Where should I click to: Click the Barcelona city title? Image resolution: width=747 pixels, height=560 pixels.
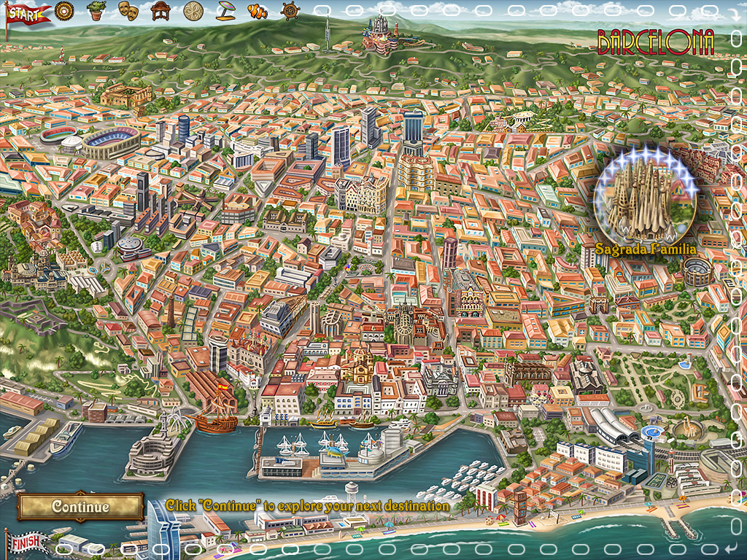tap(655, 43)
